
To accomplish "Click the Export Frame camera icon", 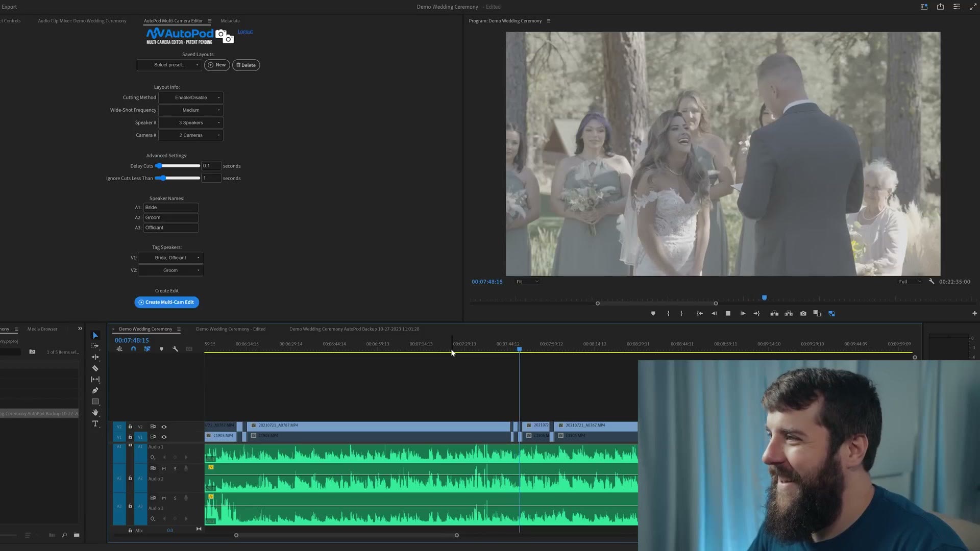I will [x=803, y=313].
